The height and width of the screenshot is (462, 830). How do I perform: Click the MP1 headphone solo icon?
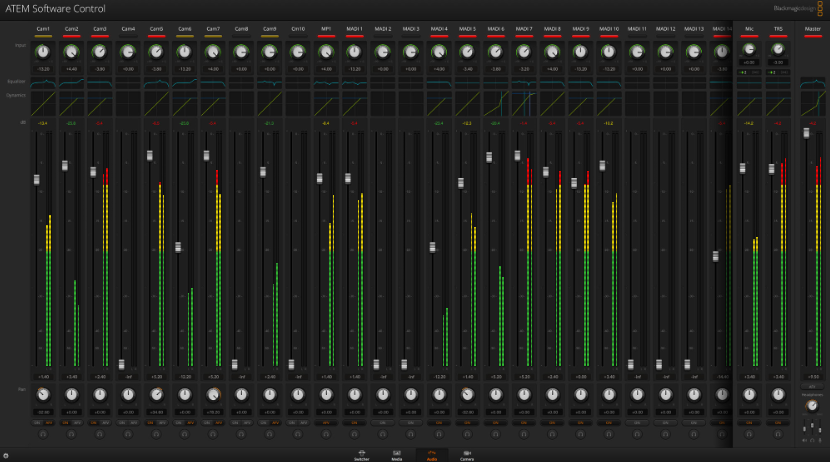[326, 434]
